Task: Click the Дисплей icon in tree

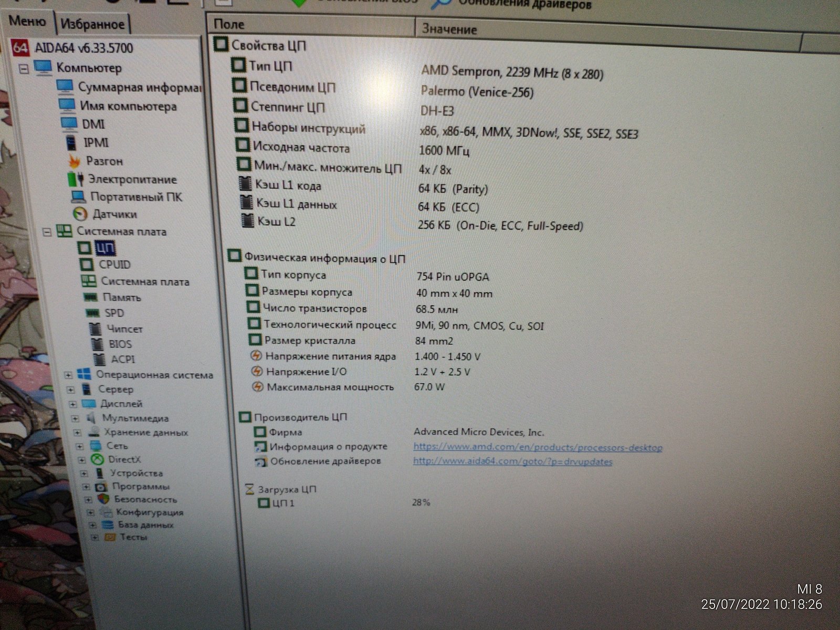Action: tap(89, 404)
